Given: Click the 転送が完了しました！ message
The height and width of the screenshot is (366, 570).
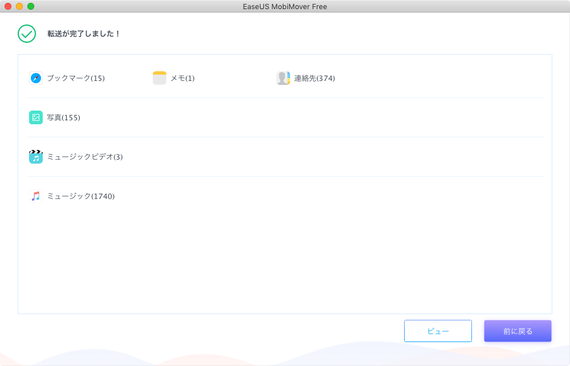Looking at the screenshot, I should (84, 34).
